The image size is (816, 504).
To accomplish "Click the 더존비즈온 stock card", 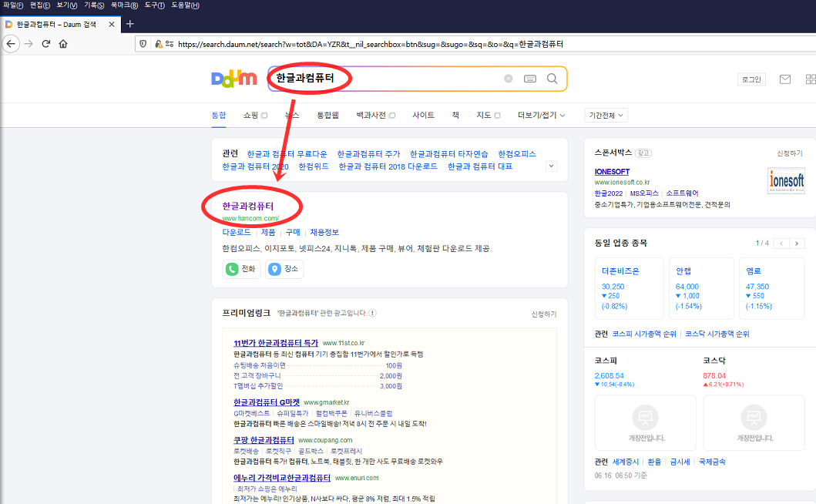I will click(x=630, y=288).
